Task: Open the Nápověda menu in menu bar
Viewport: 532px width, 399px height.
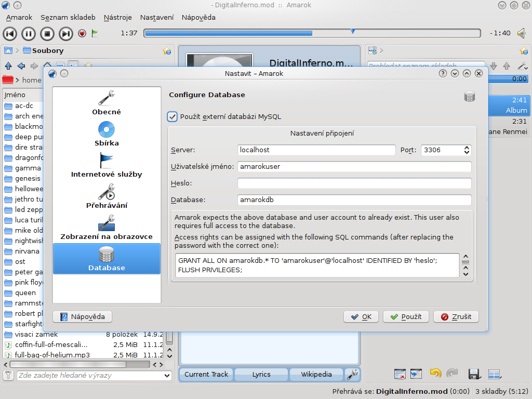Action: [198, 17]
